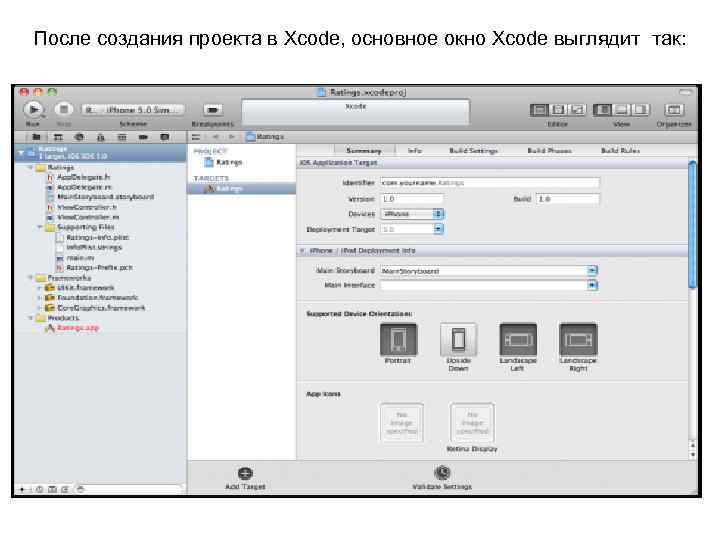Expand Foundation.framework

click(40, 298)
